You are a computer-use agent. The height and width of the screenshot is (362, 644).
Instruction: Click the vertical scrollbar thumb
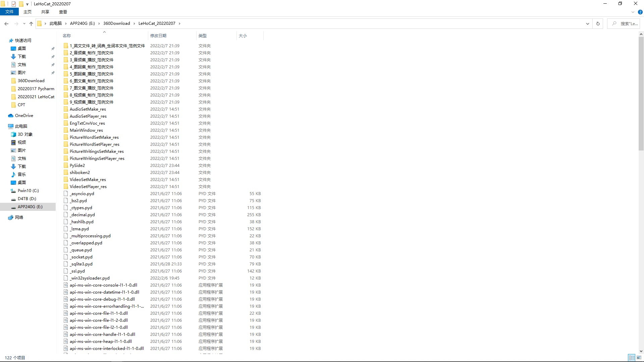641,94
